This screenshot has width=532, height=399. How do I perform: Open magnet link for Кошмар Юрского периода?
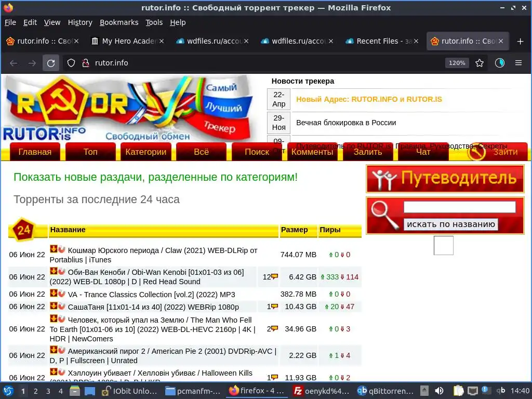click(x=61, y=249)
